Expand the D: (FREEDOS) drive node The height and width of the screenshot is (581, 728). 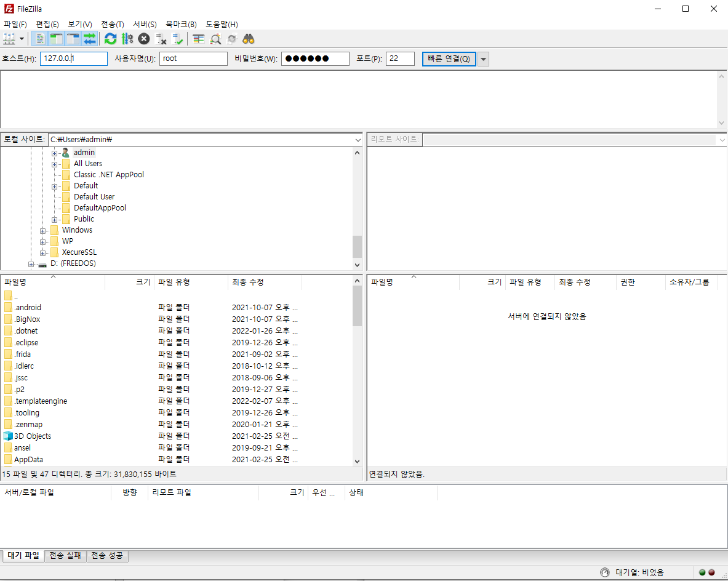(31, 264)
